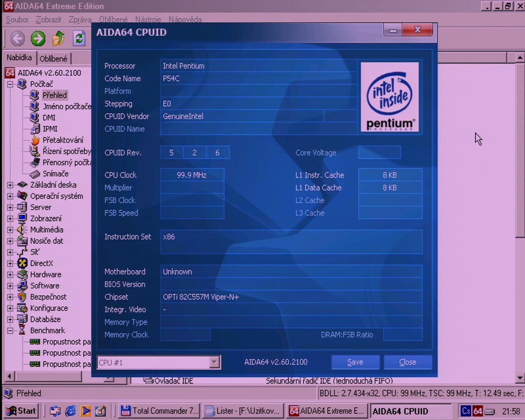525x420 pixels.
Task: Open the Zobrazit menu
Action: (x=48, y=19)
